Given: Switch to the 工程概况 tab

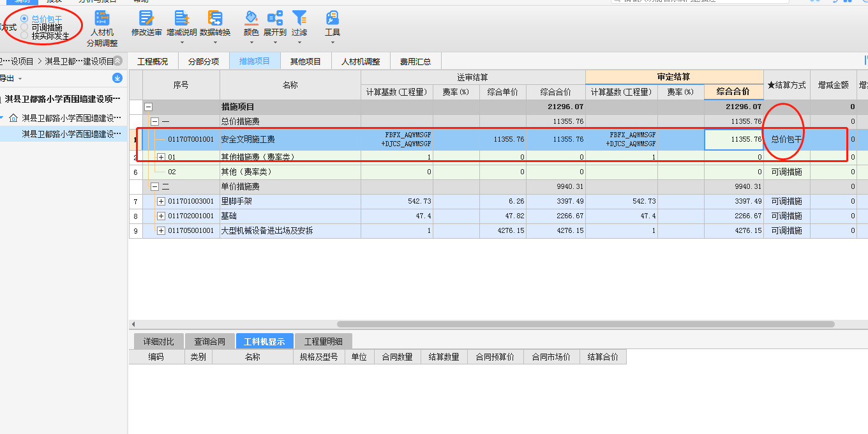Looking at the screenshot, I should tap(153, 61).
